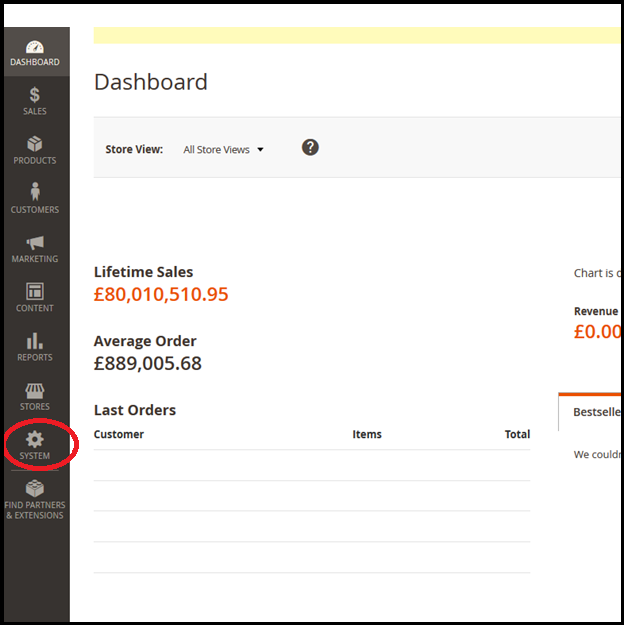Image resolution: width=624 pixels, height=625 pixels.
Task: Open Find Partners & Extensions
Action: click(35, 499)
